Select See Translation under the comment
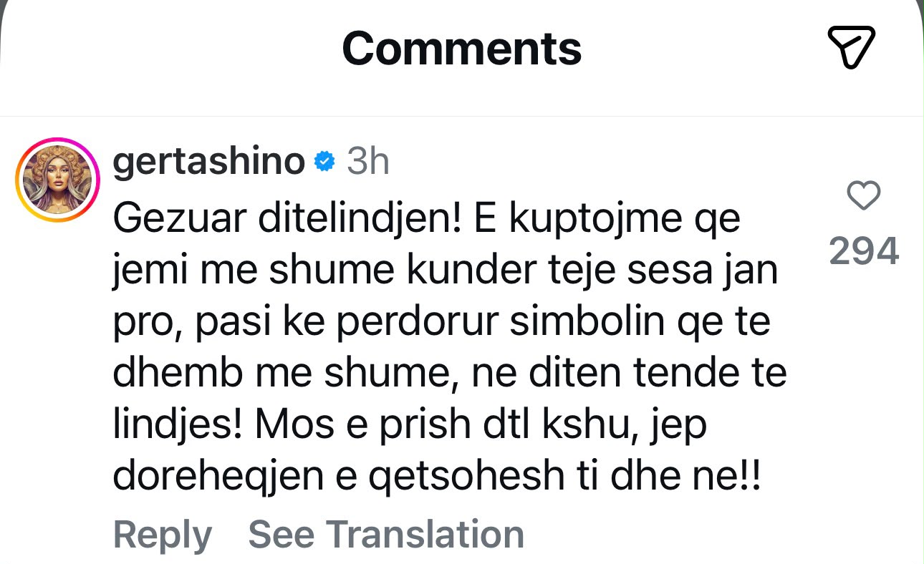Viewport: 924px width, 564px height. tap(386, 534)
